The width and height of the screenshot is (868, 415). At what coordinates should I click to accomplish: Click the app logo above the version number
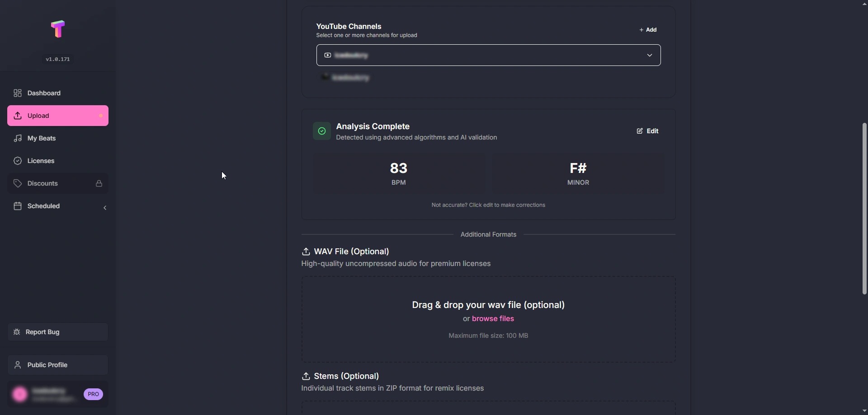(57, 29)
